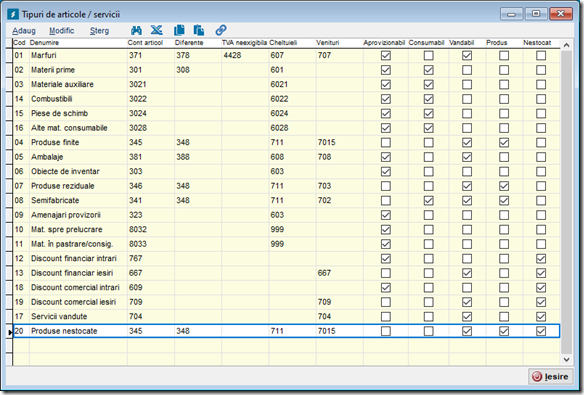Toggle Aprovizionabil for Discount comercial intrari
Viewport: 584px width, 395px height.
coord(386,287)
